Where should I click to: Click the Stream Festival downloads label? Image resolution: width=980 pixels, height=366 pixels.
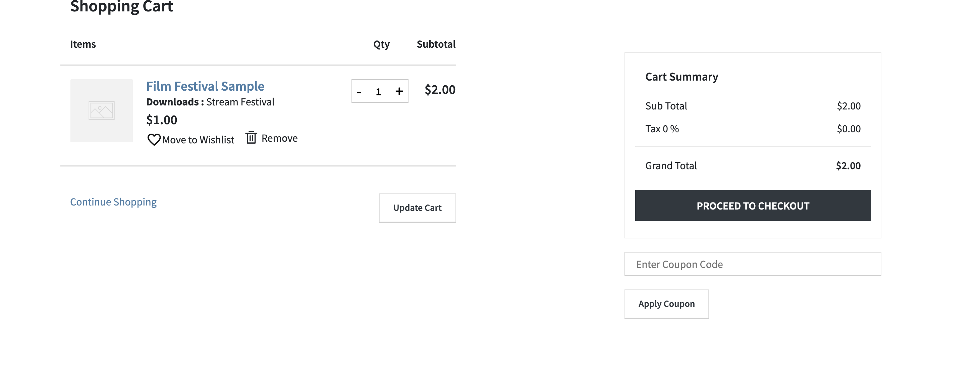pos(240,102)
